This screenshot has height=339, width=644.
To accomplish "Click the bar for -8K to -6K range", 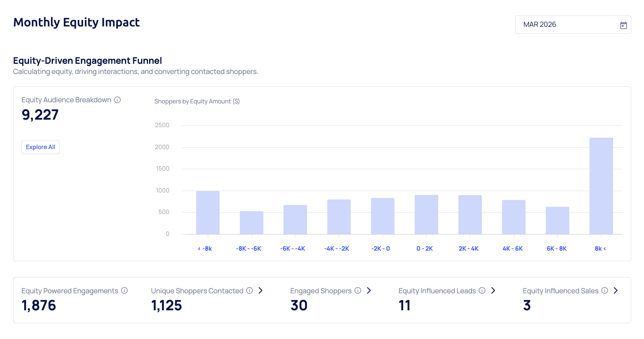I will pyautogui.click(x=251, y=222).
